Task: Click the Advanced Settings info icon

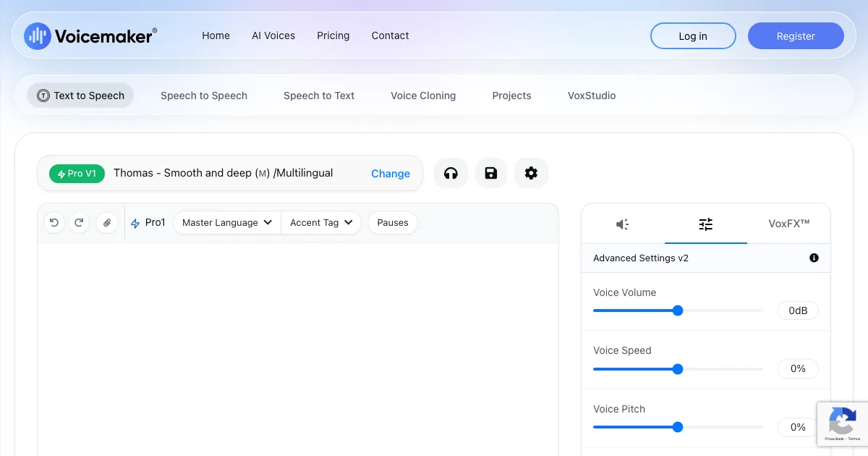Action: pos(814,258)
